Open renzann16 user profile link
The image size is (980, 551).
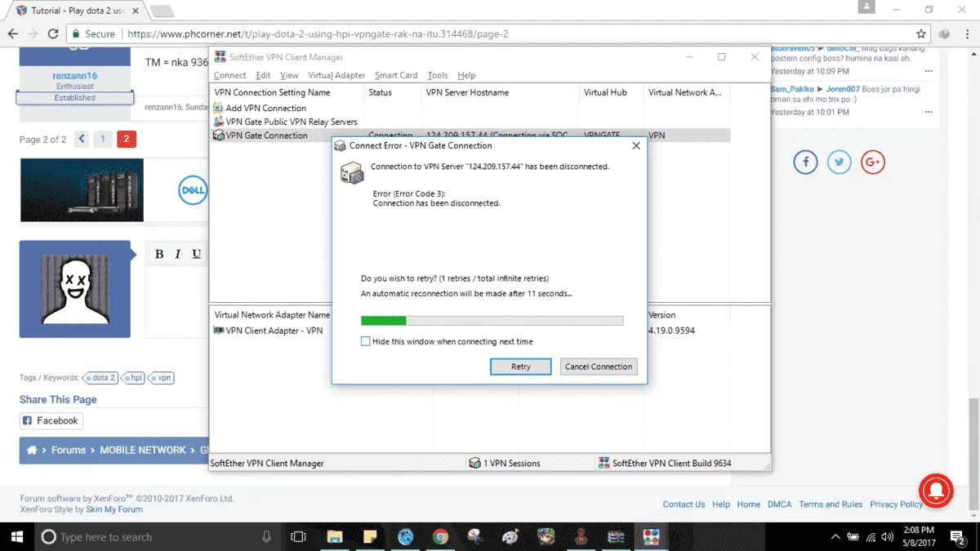pos(75,75)
